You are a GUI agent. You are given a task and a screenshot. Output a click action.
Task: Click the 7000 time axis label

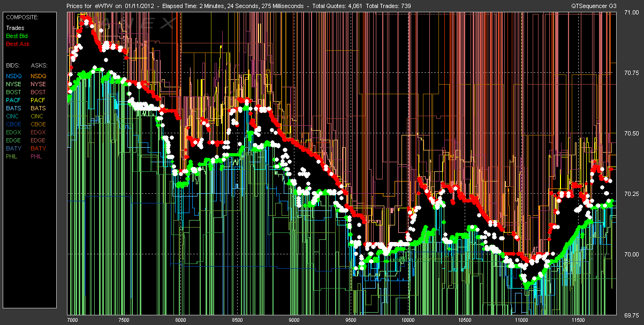72,320
